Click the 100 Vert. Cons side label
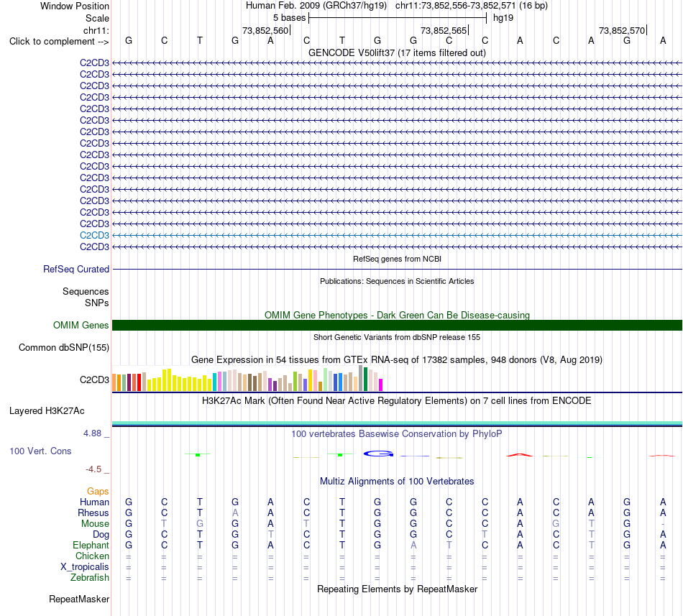 40,451
